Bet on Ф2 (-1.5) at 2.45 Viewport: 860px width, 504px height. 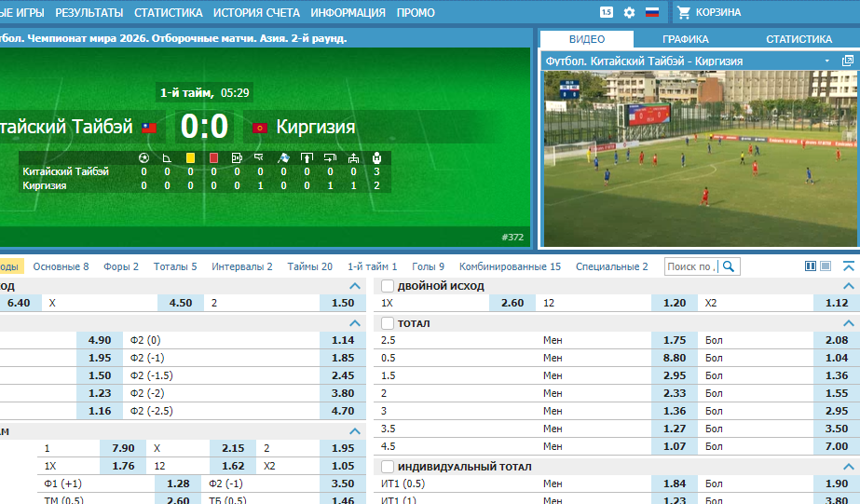[x=343, y=375]
